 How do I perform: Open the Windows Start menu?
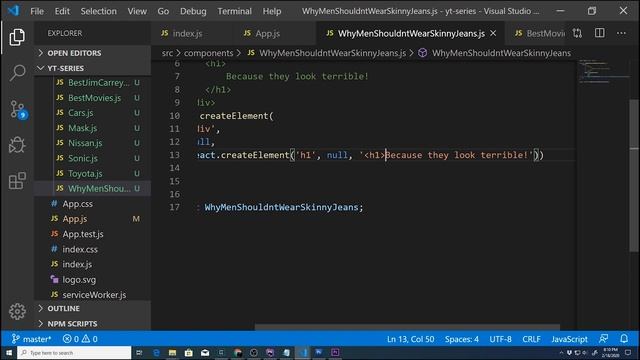tap(9, 353)
